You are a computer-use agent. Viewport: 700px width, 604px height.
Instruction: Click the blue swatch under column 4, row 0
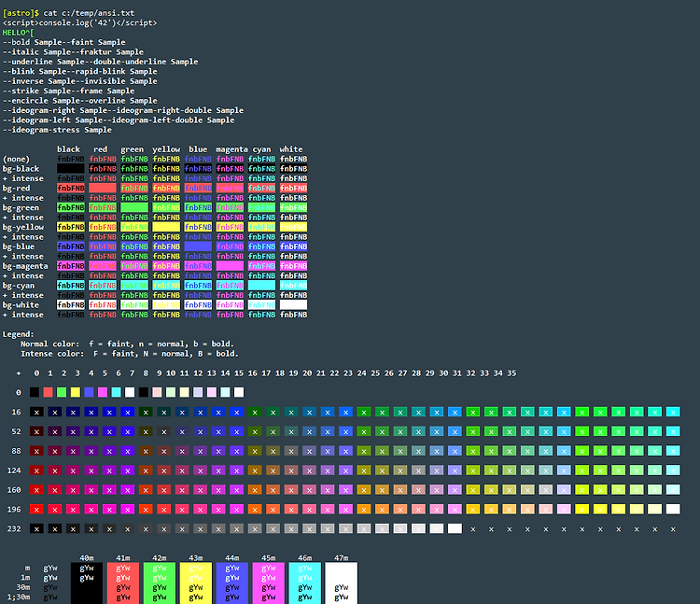click(x=89, y=392)
